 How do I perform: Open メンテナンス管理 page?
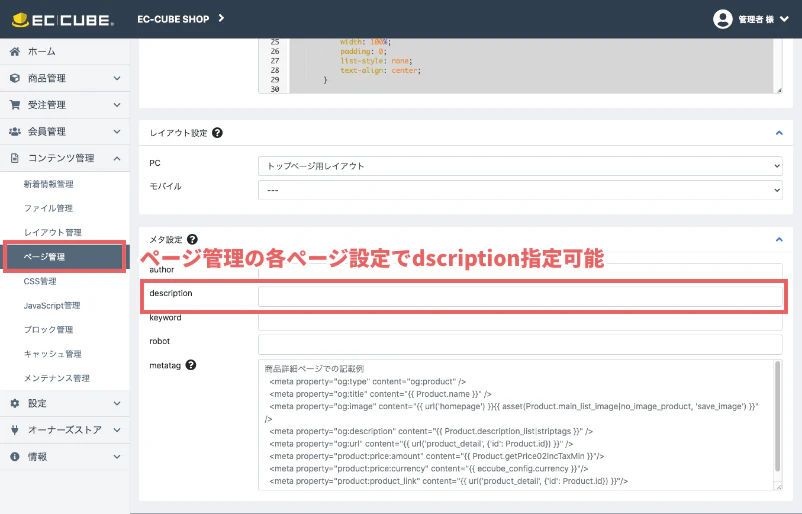coord(57,378)
